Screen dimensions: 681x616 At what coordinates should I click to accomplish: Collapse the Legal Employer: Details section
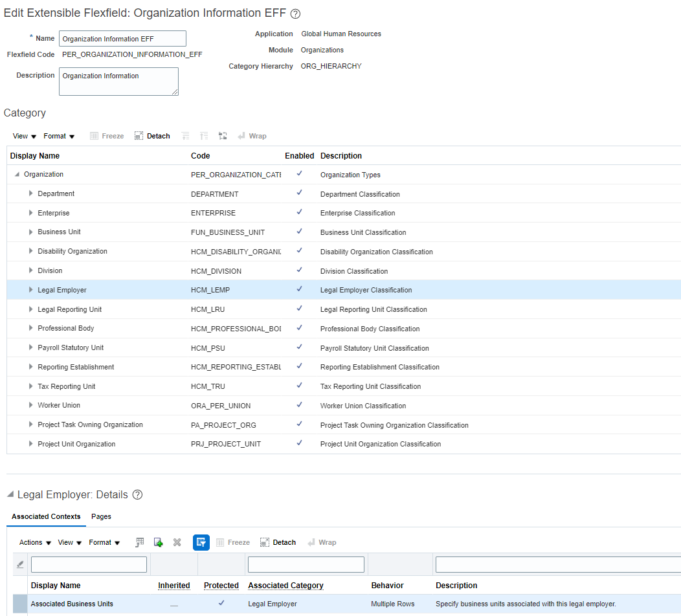click(8, 494)
